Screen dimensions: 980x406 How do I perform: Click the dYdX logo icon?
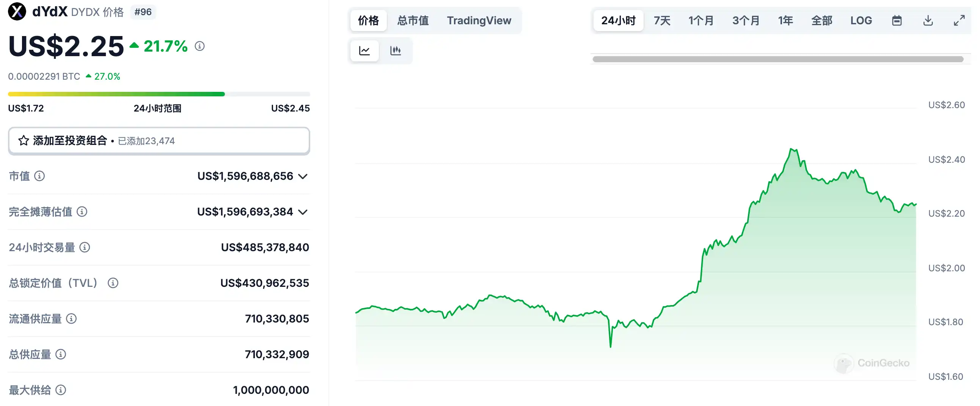[17, 11]
